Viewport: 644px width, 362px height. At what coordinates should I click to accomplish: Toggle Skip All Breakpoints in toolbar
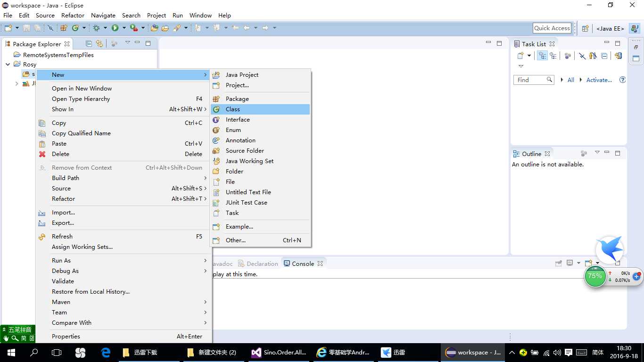[x=50, y=28]
